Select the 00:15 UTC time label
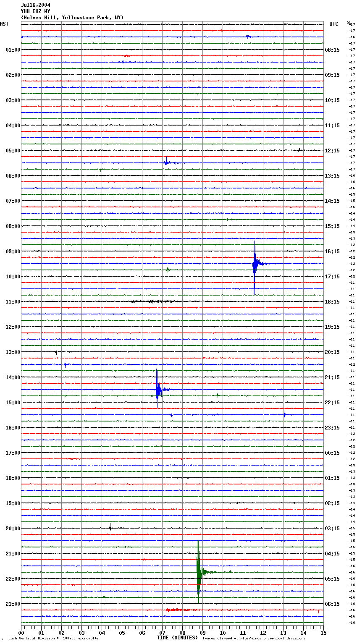The image size is (357, 644). (x=332, y=453)
